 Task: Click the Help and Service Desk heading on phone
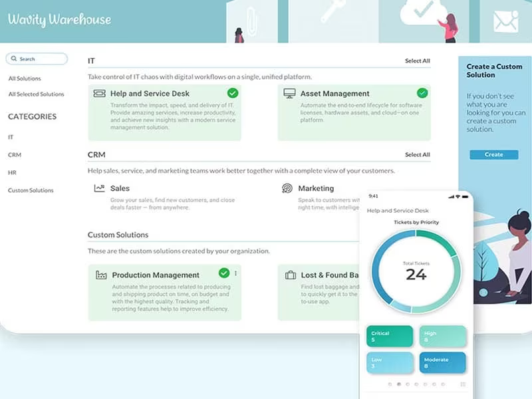point(398,211)
